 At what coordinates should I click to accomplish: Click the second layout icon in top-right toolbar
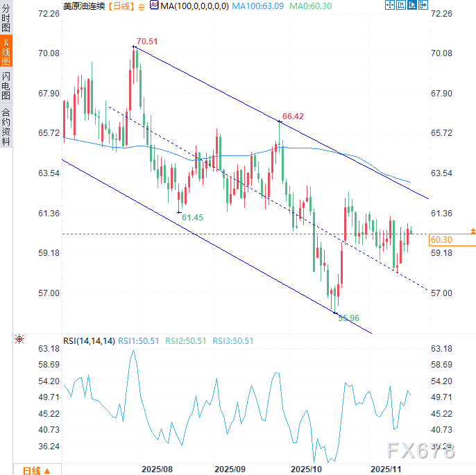click(x=400, y=6)
